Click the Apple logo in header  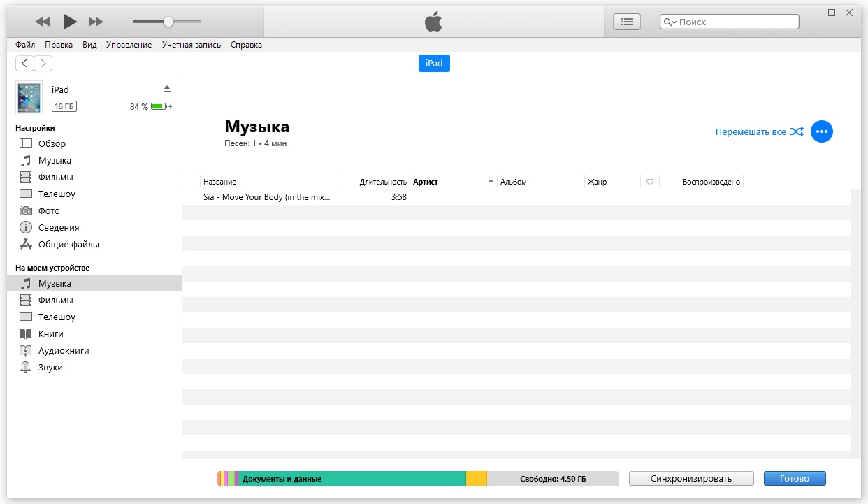(x=434, y=22)
